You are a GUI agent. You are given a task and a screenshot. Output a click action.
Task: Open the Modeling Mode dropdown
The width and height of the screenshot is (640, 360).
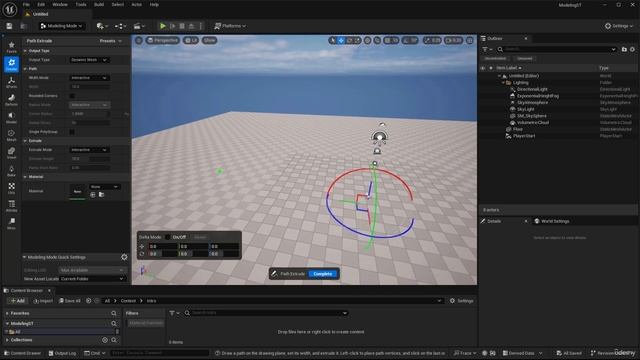coord(62,26)
